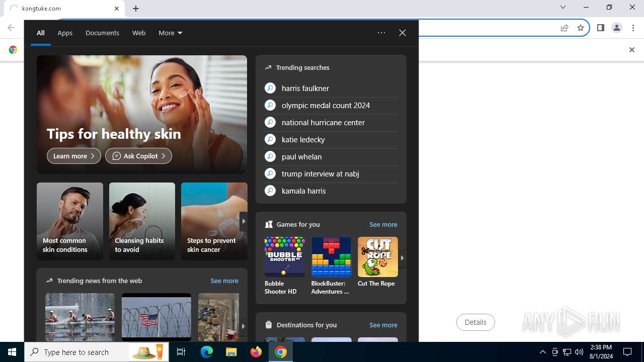The width and height of the screenshot is (644, 362).
Task: Expand the More filter dropdown
Action: tap(171, 33)
